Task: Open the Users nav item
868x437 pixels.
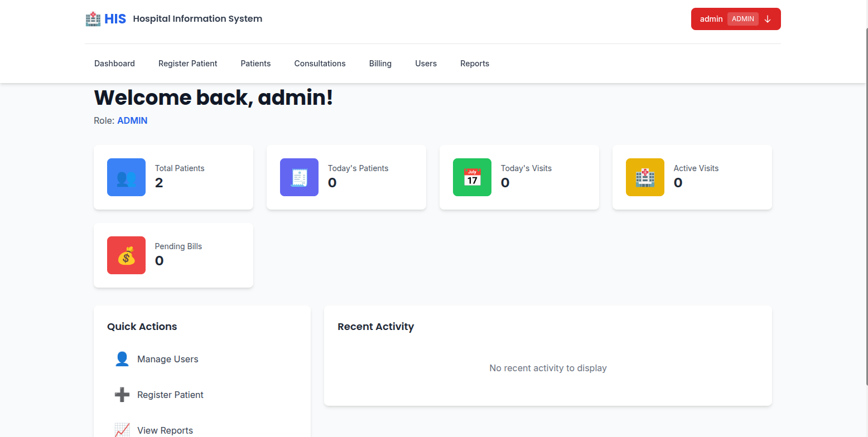Action: pos(426,64)
